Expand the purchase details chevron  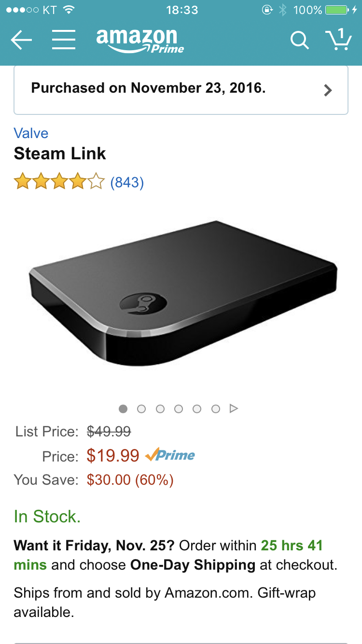pos(328,90)
